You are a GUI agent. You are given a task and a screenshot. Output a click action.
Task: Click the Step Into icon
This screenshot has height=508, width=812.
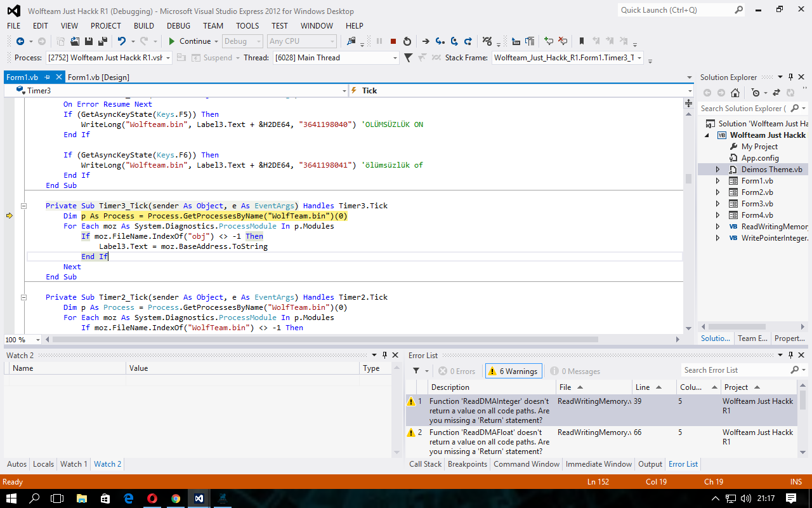[440, 41]
